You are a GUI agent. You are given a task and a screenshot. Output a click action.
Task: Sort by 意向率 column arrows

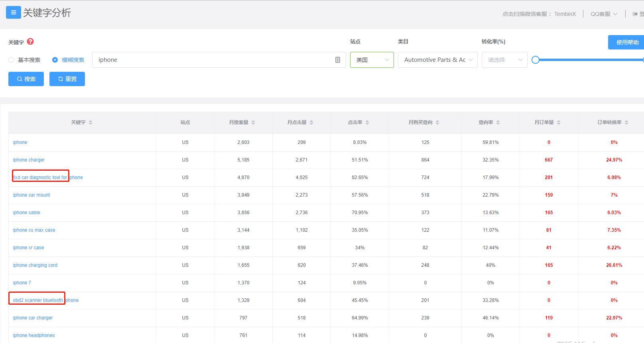pyautogui.click(x=498, y=122)
